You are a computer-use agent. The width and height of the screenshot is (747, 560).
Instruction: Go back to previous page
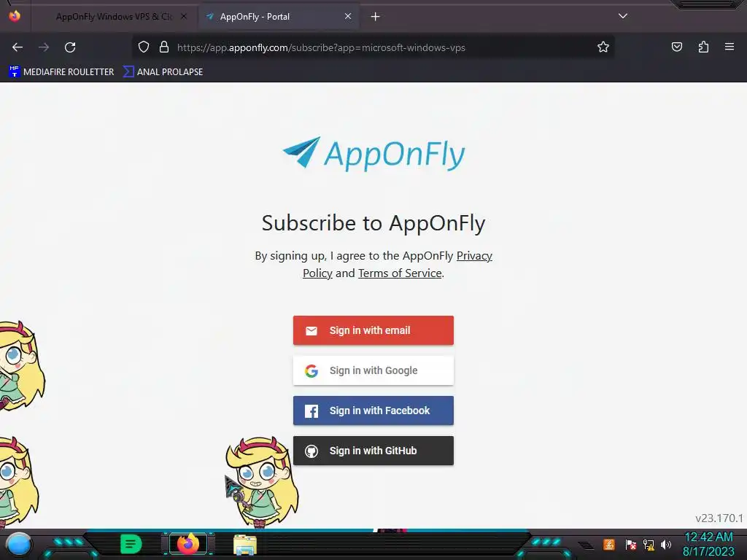(x=18, y=47)
